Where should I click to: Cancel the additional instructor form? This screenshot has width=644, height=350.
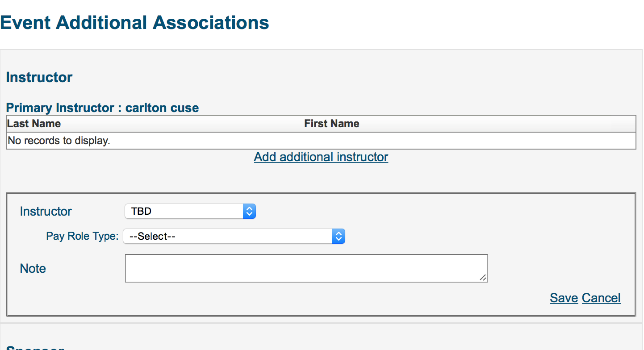(601, 298)
